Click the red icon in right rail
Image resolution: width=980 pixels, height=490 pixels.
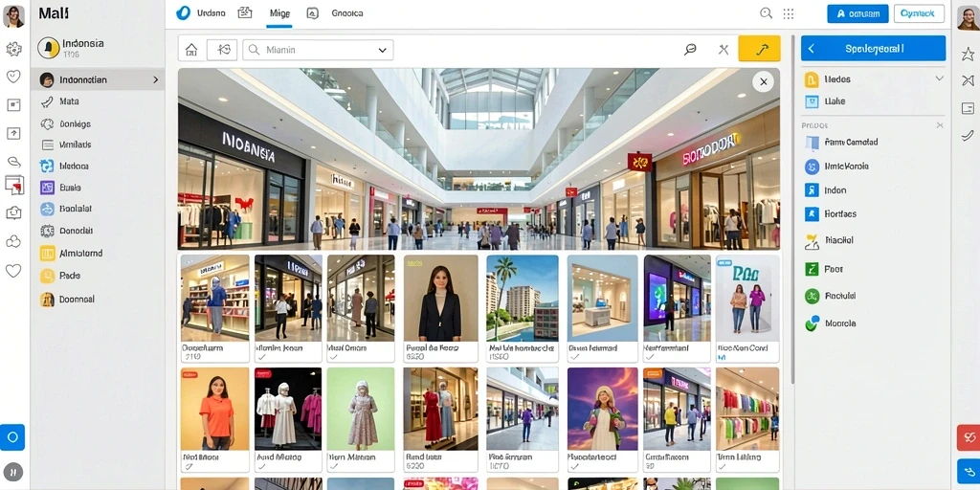pyautogui.click(x=969, y=436)
